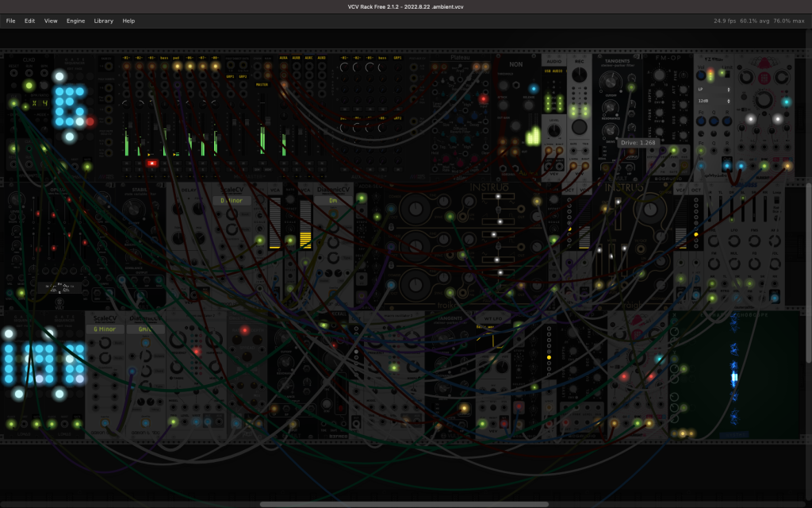Click the knob at top of REC module
The width and height of the screenshot is (812, 508).
(579, 75)
